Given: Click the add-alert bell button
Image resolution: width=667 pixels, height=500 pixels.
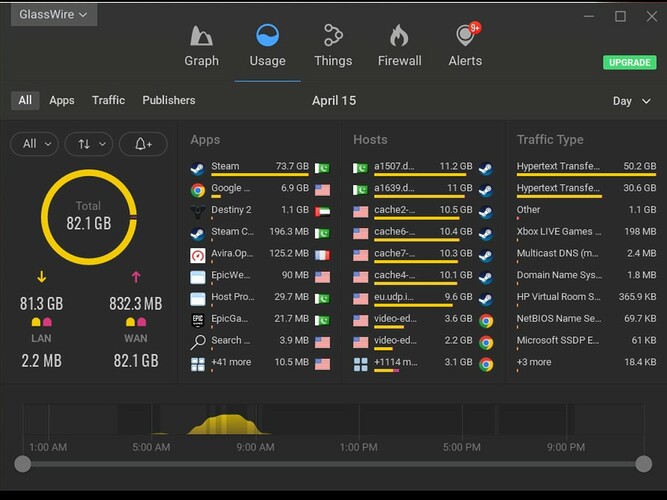Looking at the screenshot, I should point(143,144).
